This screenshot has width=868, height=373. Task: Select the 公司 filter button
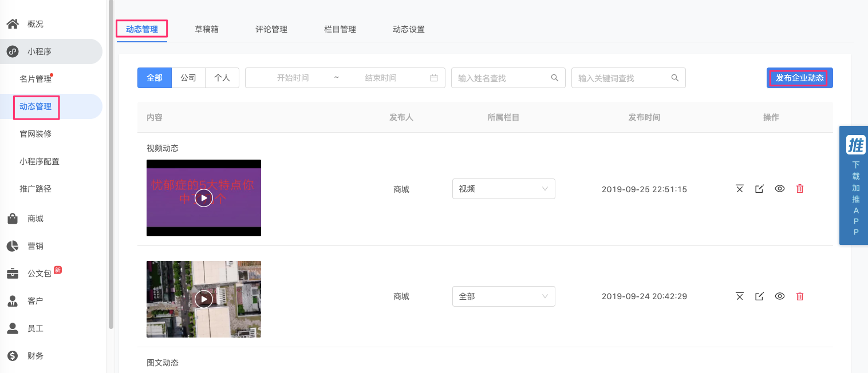(188, 78)
